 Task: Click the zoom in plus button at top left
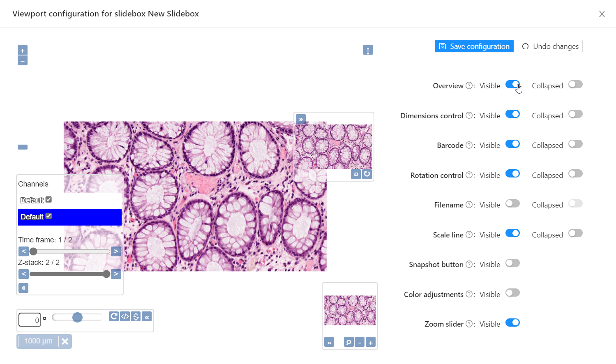coord(23,51)
